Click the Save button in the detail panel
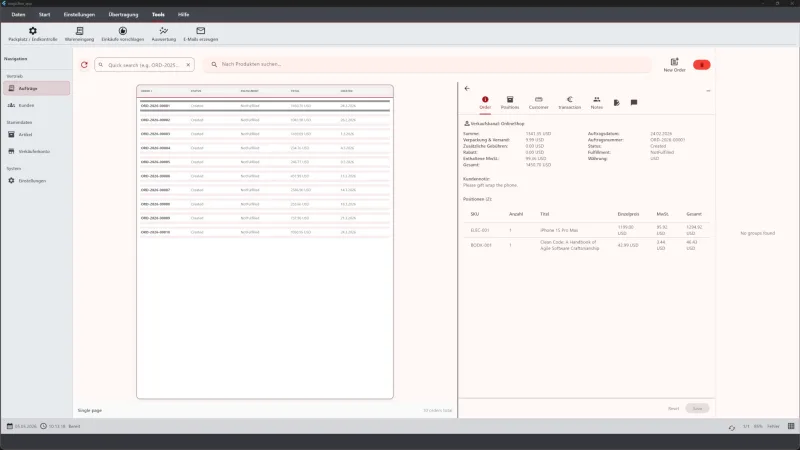Image resolution: width=800 pixels, height=450 pixels. point(697,408)
